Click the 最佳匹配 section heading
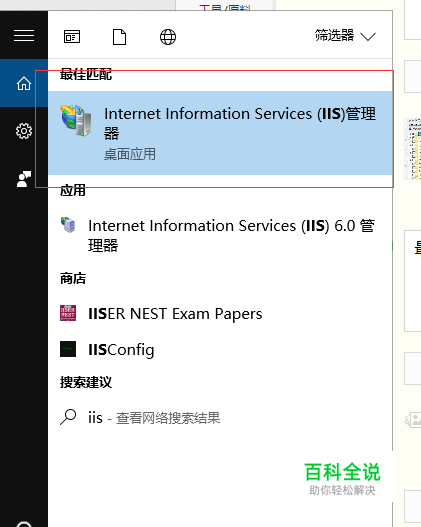Image resolution: width=421 pixels, height=527 pixels. [x=86, y=74]
